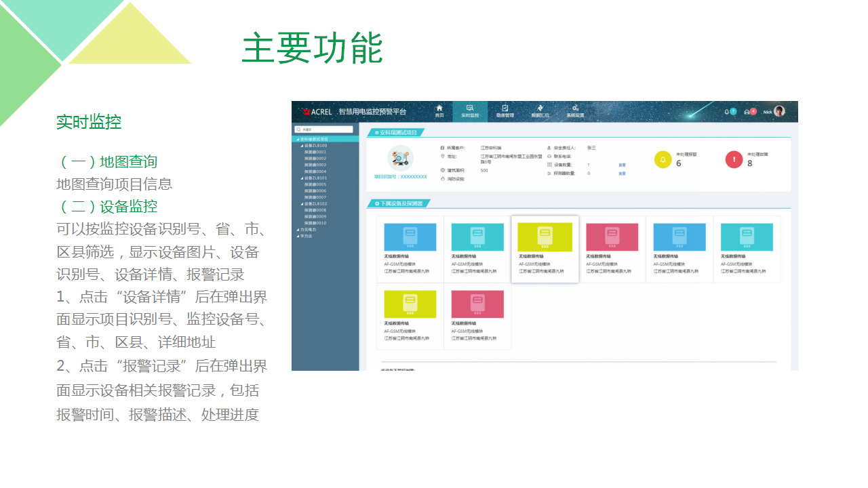Collapse the 设备ZL8101 tree arrow
The height and width of the screenshot is (488, 868).
(x=302, y=178)
